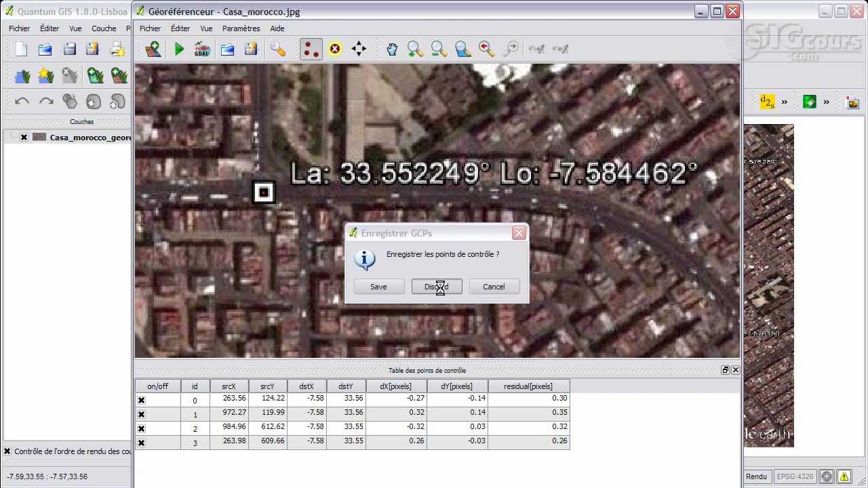
Task: Toggle GCP point 3 on/off checkbox
Action: click(x=141, y=443)
